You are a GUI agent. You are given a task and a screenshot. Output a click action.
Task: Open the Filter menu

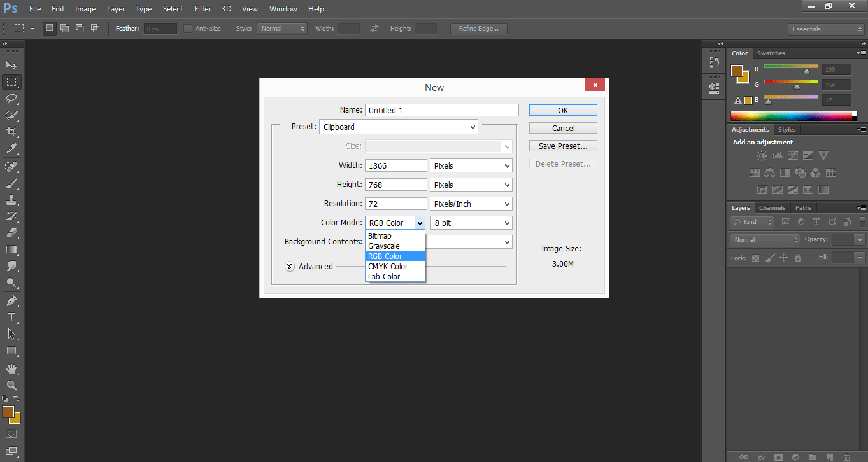click(203, 8)
